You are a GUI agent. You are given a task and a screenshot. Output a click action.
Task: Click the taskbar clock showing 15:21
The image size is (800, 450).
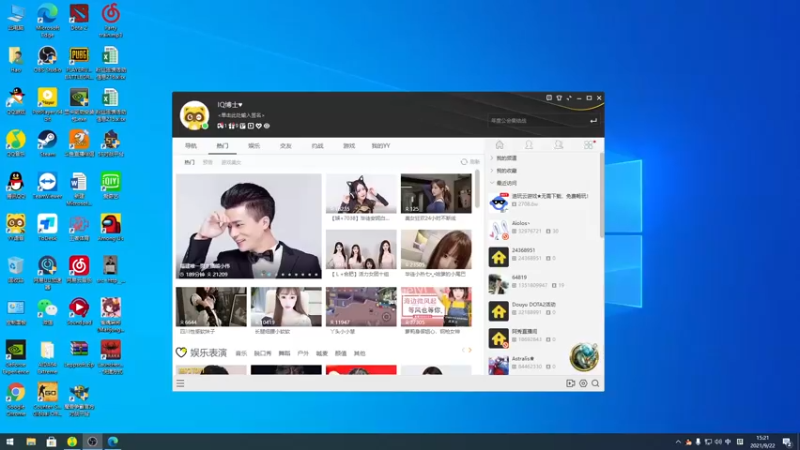[763, 441]
